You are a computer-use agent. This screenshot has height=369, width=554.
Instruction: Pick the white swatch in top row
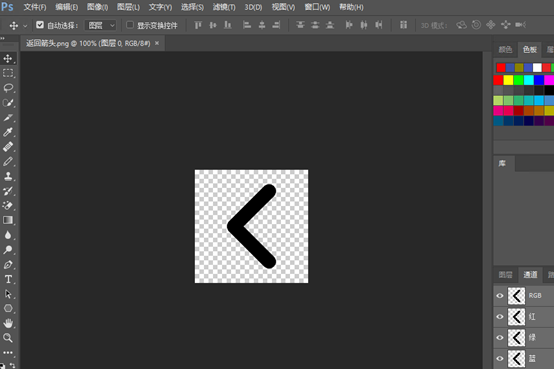tap(537, 68)
